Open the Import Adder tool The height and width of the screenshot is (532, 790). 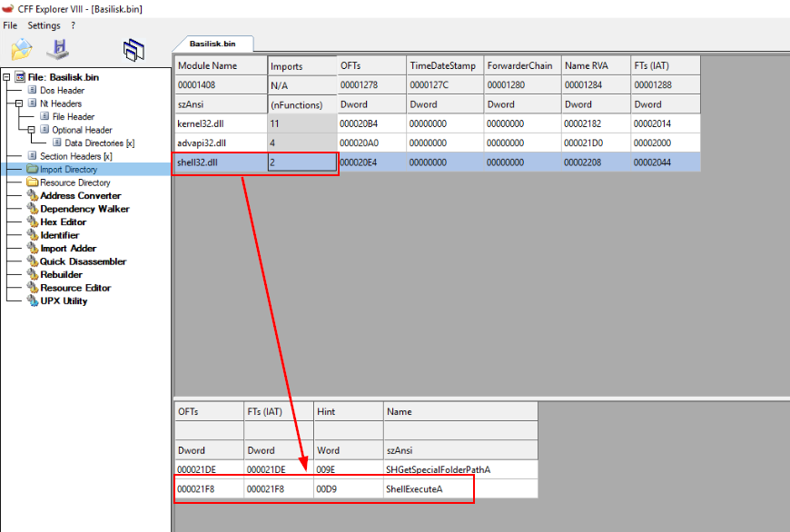tap(68, 248)
